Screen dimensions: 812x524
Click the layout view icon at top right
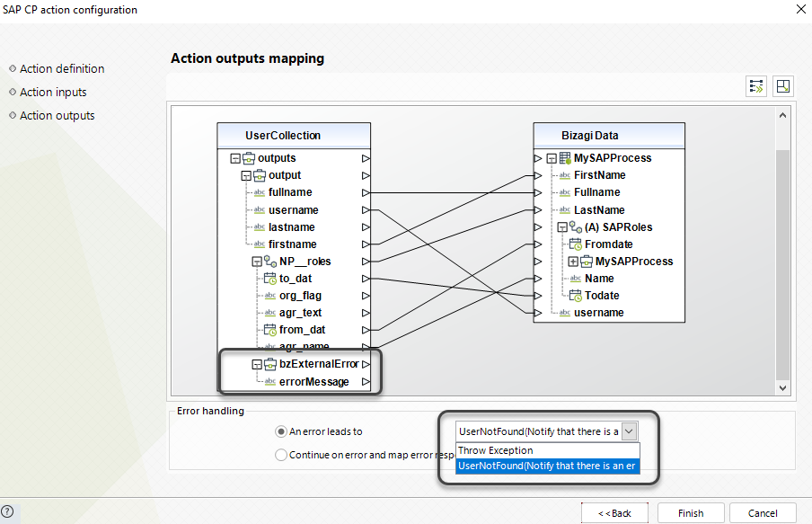(783, 86)
